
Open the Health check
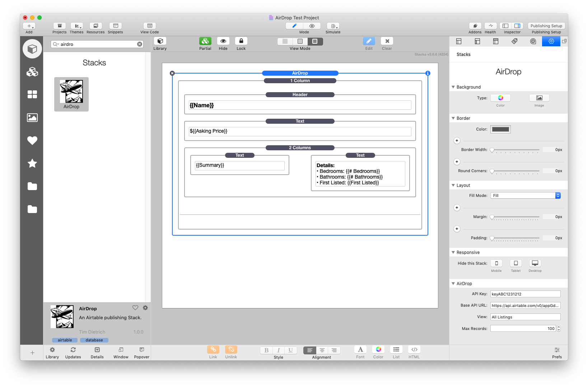pos(490,26)
